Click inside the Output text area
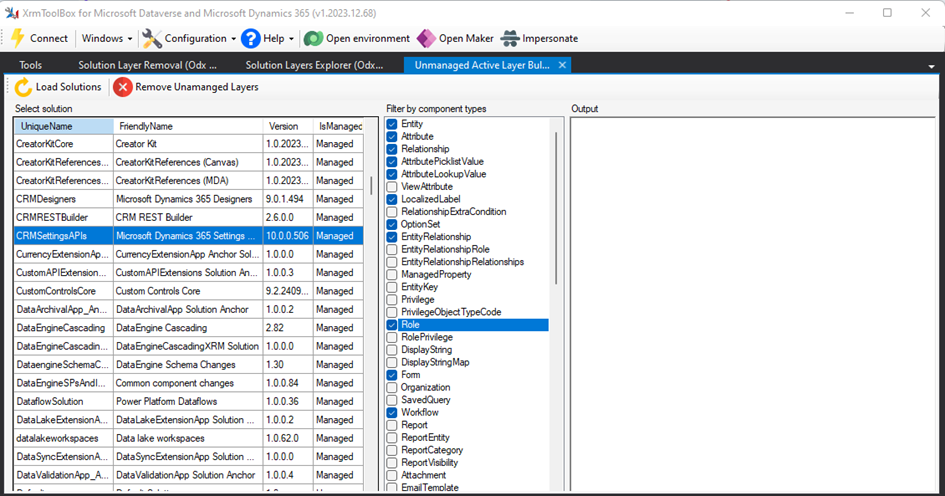 click(x=753, y=304)
